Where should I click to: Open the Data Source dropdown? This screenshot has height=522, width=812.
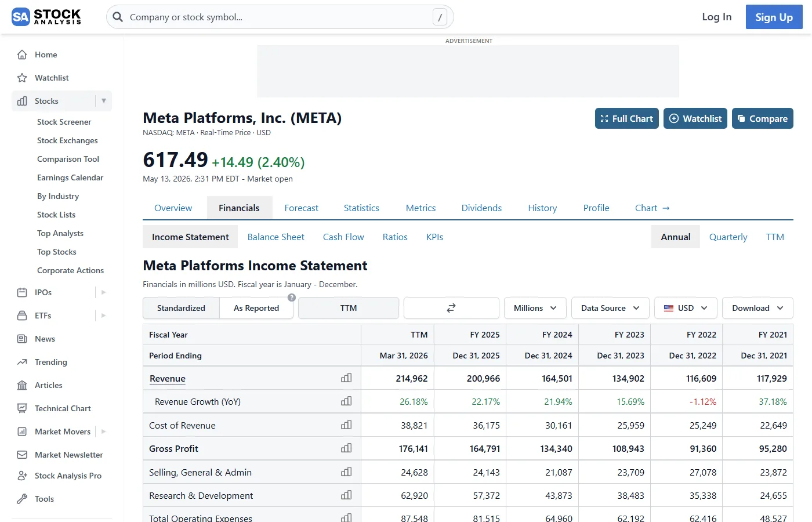[610, 308]
